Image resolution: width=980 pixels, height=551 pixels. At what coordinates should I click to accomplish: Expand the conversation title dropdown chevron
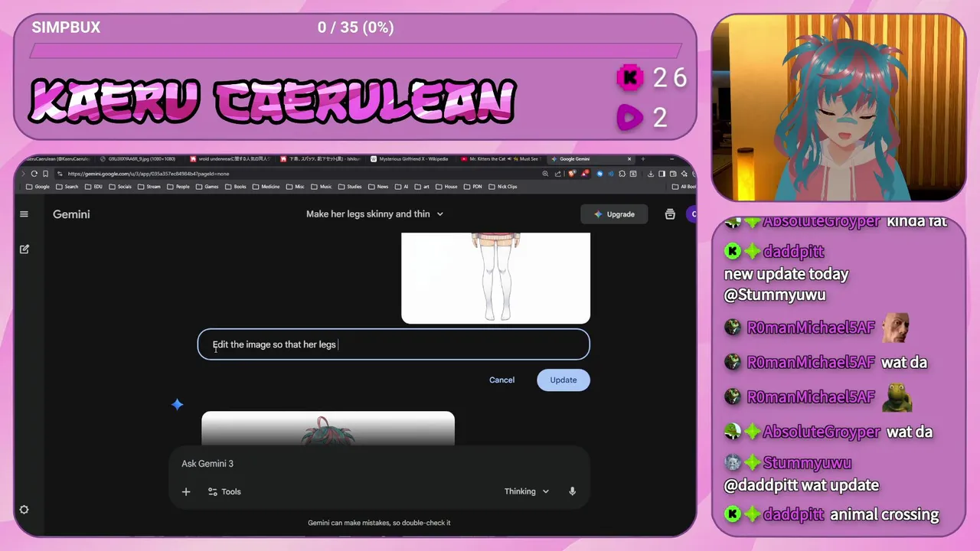439,214
